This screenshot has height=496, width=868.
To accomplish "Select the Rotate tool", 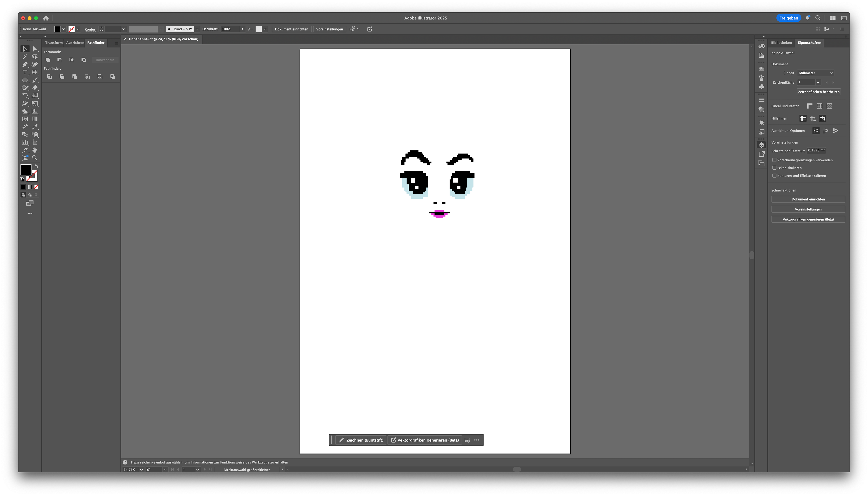I will point(25,96).
